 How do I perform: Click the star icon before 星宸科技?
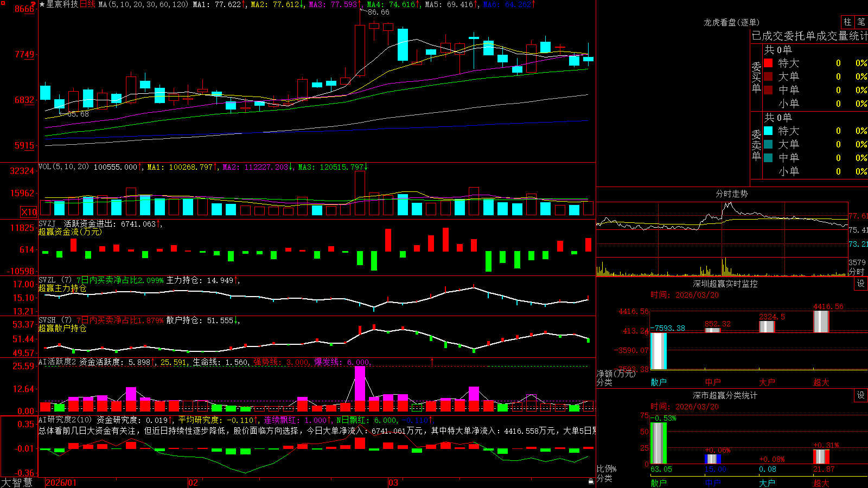pos(42,4)
